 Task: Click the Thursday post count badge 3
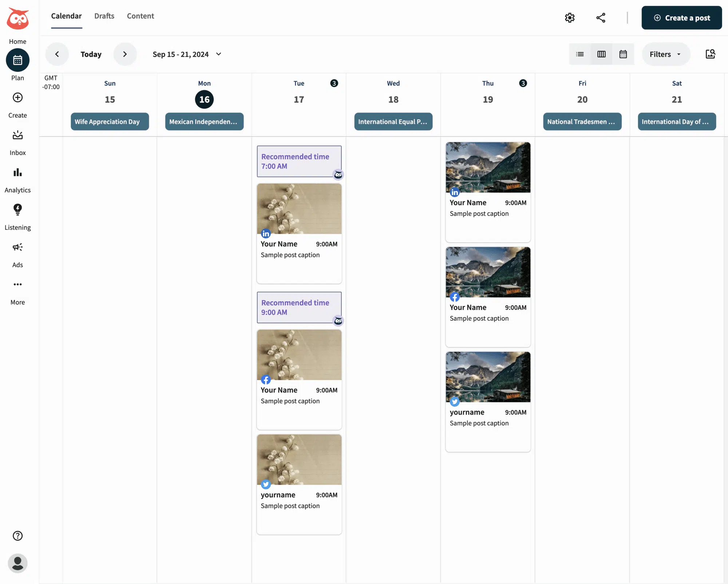[x=523, y=83]
